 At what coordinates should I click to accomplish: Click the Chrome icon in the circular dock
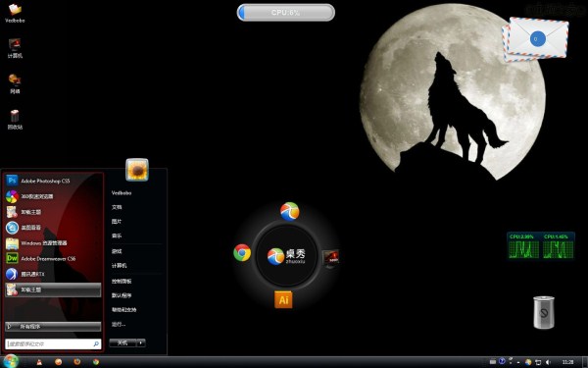[x=242, y=252]
